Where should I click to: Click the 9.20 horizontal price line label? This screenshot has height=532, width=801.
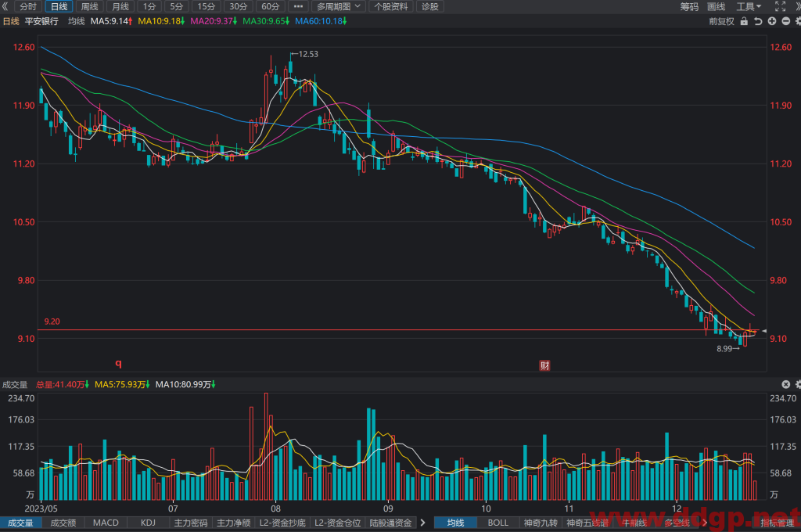click(x=52, y=322)
